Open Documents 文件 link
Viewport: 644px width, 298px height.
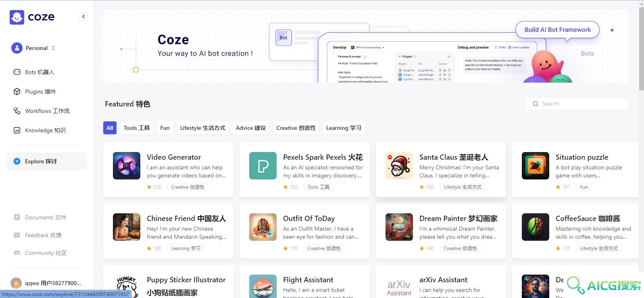click(46, 217)
